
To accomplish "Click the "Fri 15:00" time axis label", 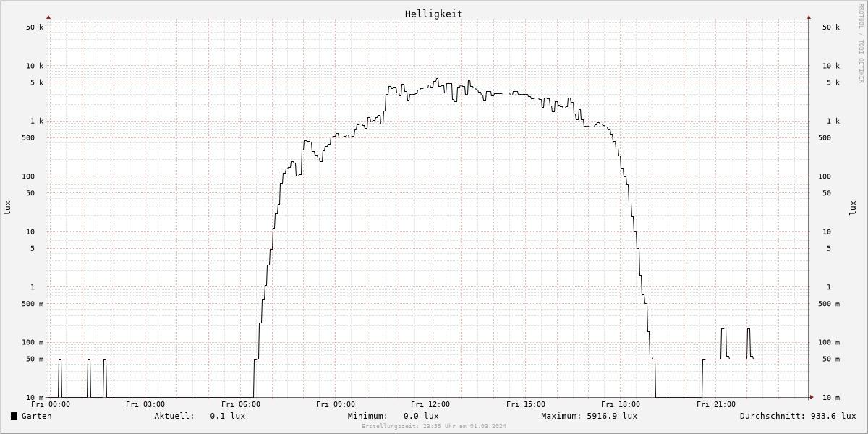I will click(526, 404).
